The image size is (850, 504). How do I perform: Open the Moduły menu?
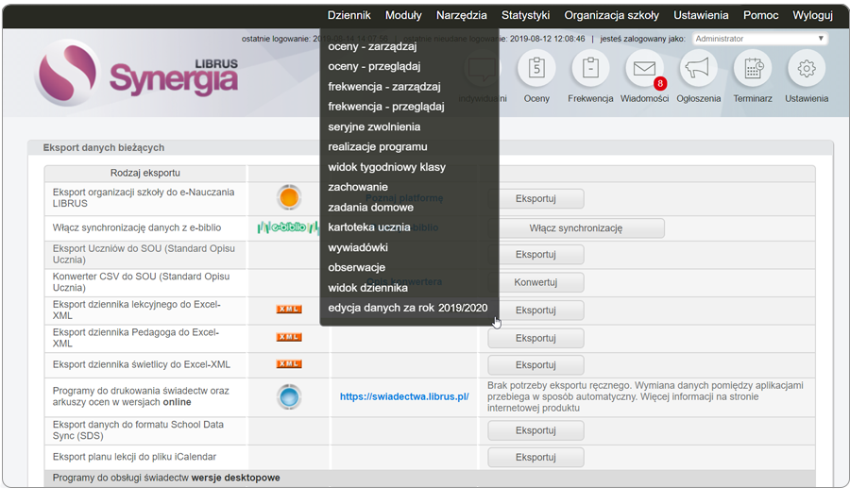coord(403,15)
